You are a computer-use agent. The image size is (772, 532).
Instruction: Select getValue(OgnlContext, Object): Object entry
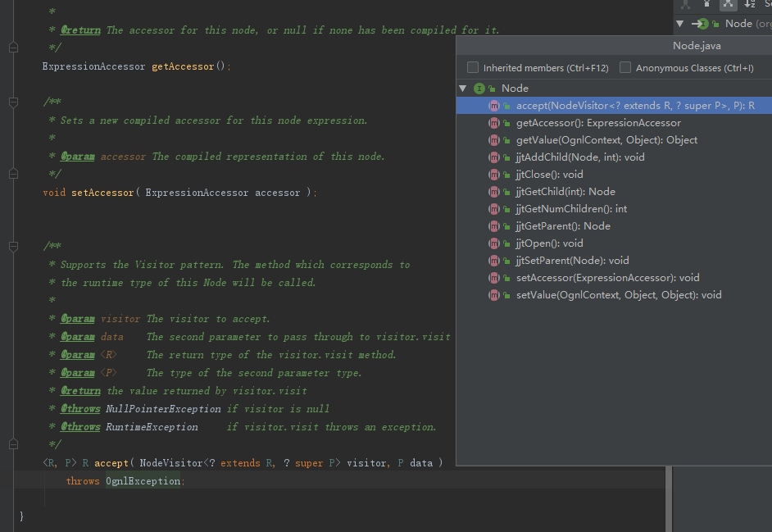point(606,140)
